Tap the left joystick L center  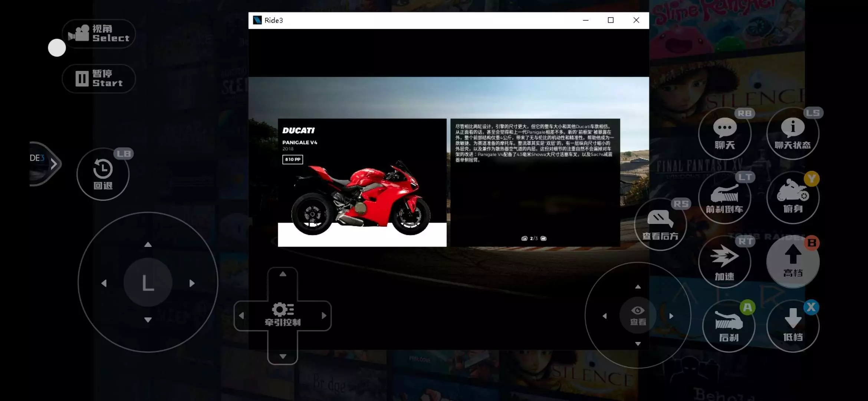point(148,283)
